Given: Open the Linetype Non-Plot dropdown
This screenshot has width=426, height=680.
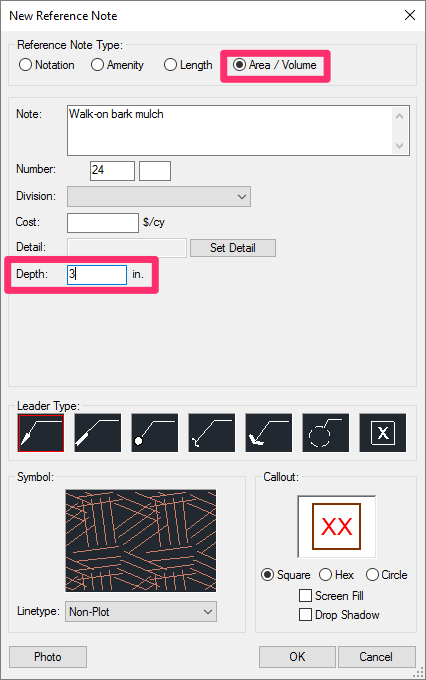Looking at the screenshot, I should pos(141,611).
